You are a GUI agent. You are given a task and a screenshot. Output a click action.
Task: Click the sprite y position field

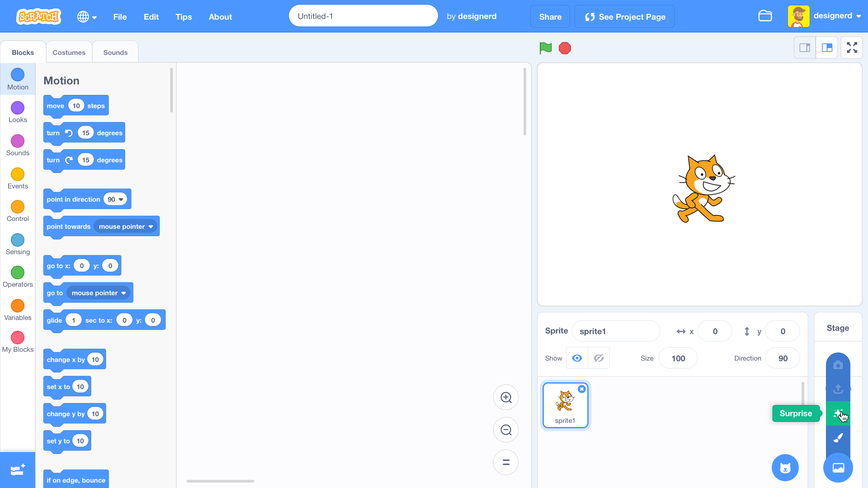(x=783, y=331)
